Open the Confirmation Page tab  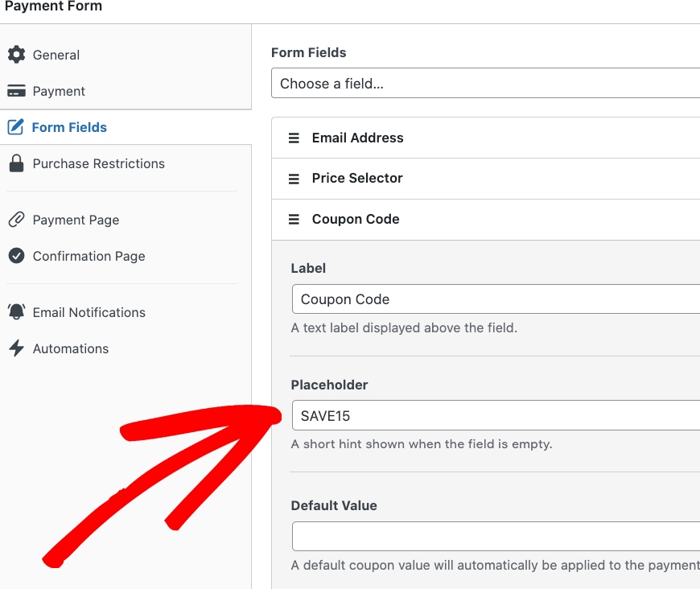[x=89, y=256]
